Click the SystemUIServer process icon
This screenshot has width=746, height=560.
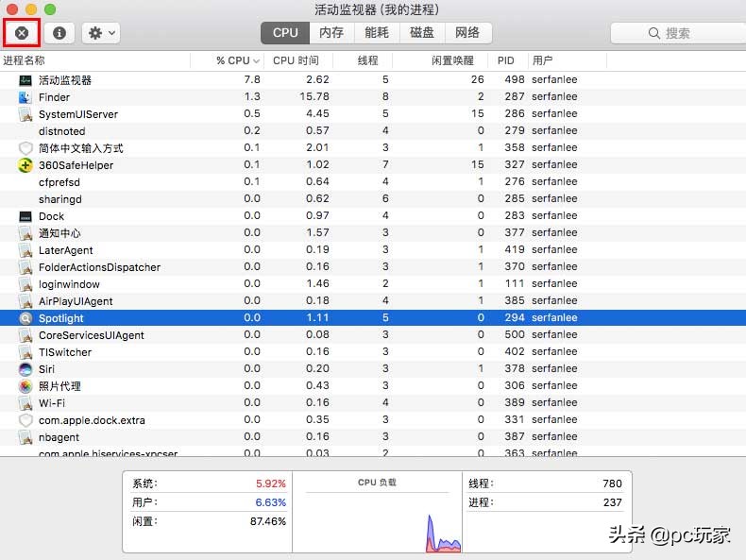[x=25, y=114]
